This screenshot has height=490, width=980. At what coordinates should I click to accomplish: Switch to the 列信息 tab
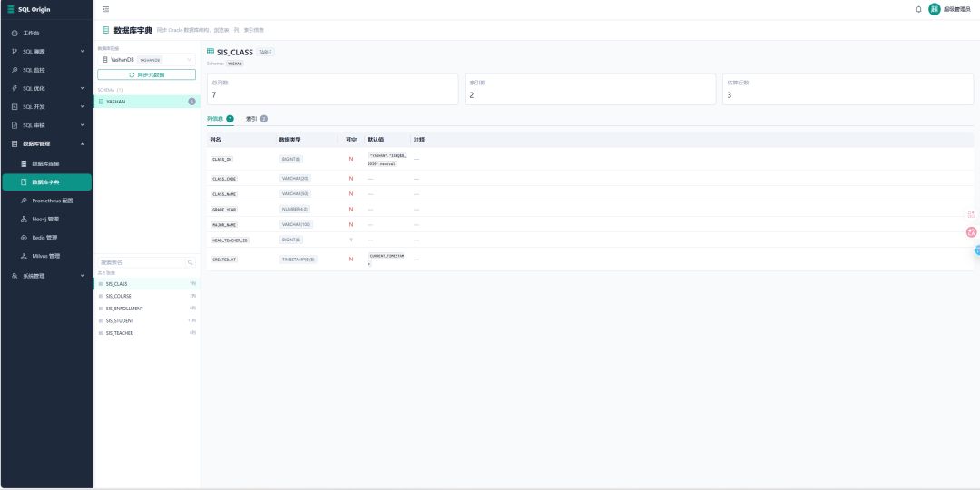pos(220,119)
